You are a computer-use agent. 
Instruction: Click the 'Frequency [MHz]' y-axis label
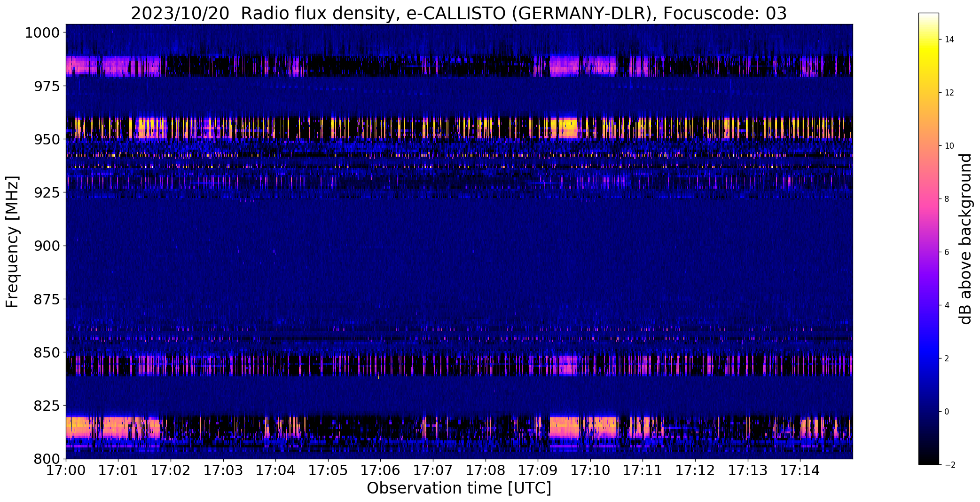pos(12,242)
